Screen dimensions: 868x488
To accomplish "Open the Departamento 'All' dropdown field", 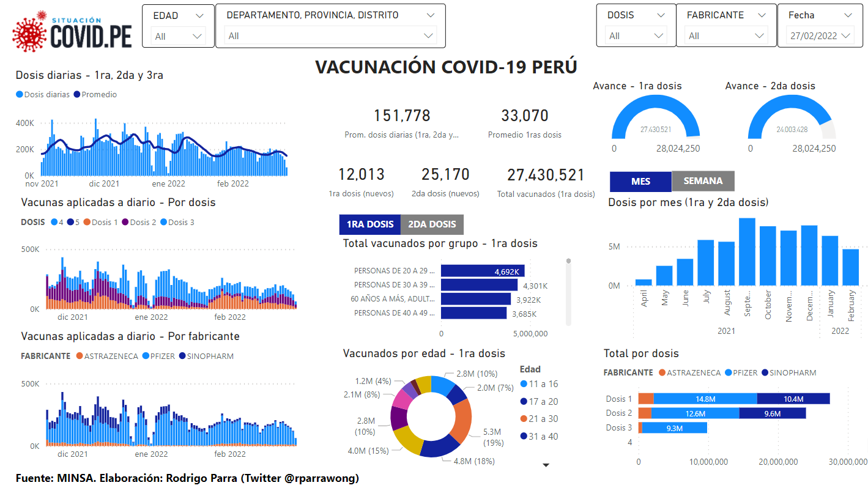I will tap(330, 36).
